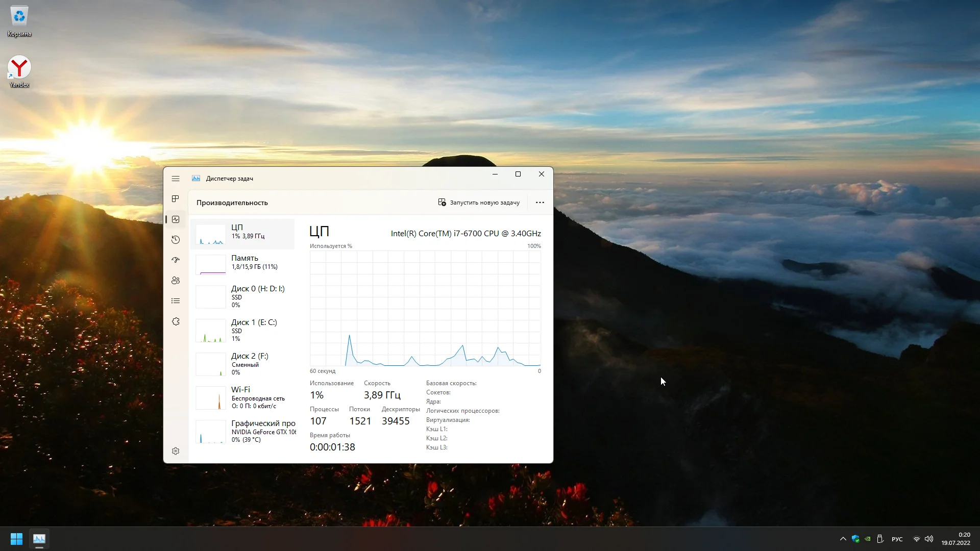Open the Details page list icon

(176, 301)
